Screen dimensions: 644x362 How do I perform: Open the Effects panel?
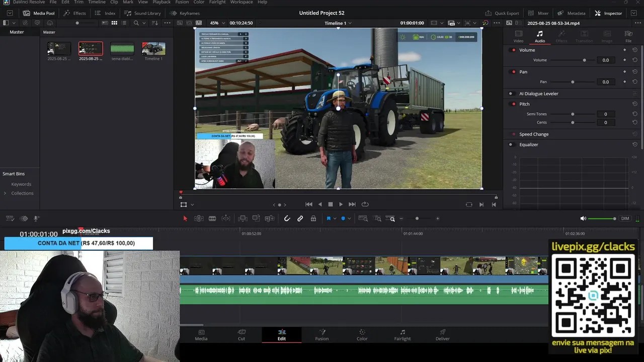74,13
